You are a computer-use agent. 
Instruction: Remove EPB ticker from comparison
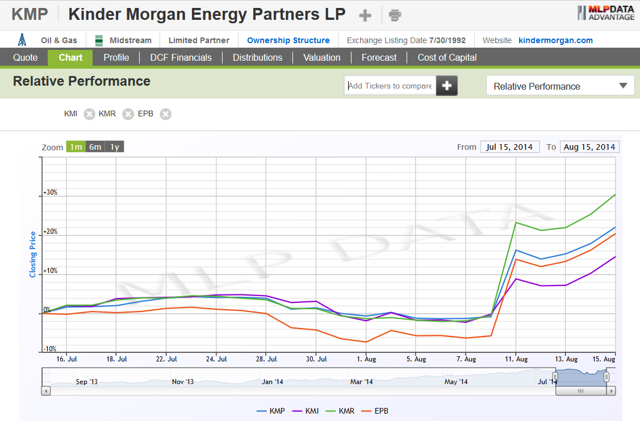click(x=165, y=114)
